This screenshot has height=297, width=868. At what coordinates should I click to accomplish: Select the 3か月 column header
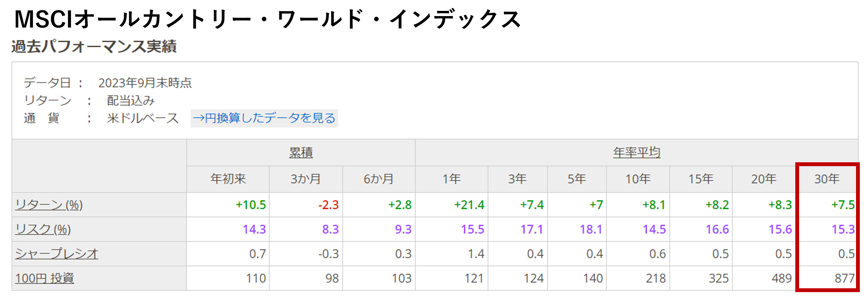305,179
